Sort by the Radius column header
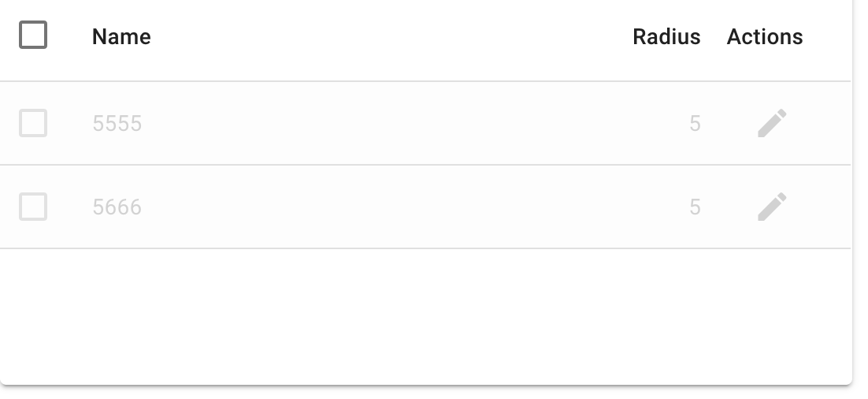Screen dimensions: 868x399 [666, 36]
